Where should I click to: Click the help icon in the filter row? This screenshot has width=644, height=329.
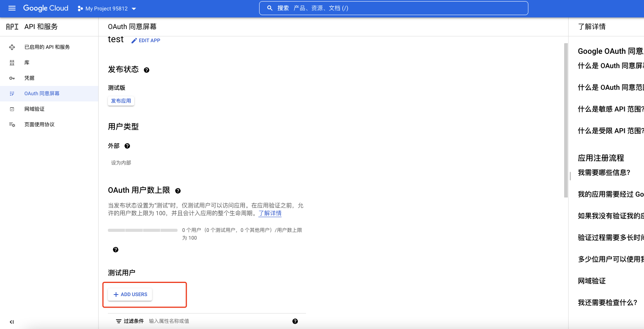pyautogui.click(x=295, y=321)
